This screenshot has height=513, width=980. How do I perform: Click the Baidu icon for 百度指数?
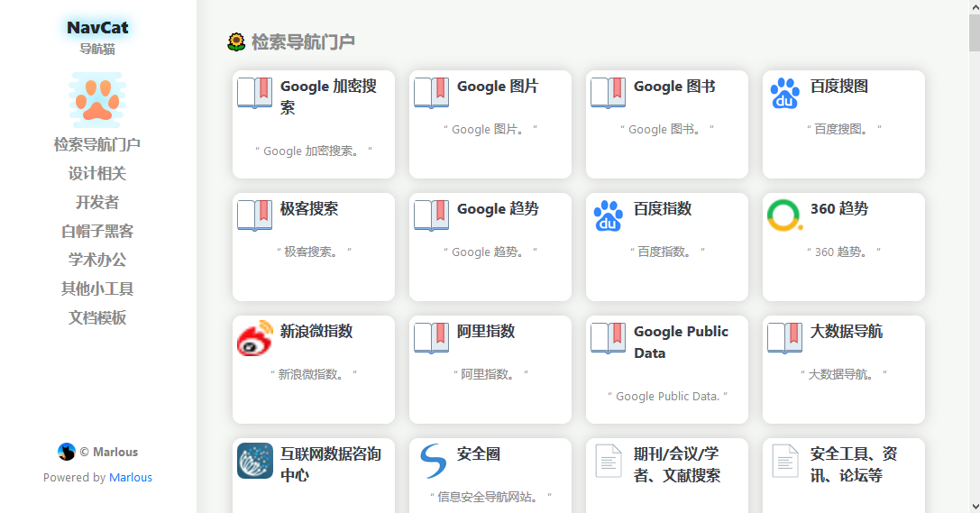pos(609,215)
